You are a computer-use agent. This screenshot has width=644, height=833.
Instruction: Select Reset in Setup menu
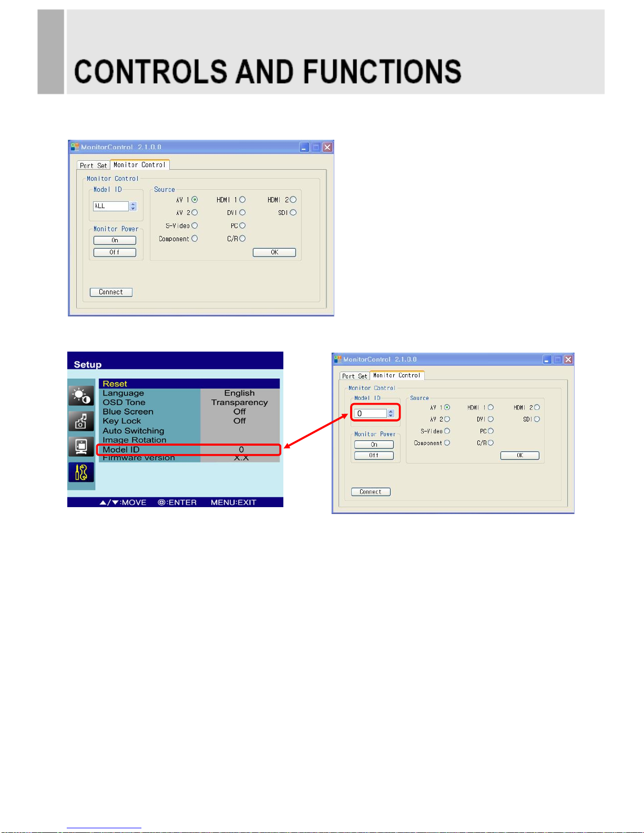[189, 384]
